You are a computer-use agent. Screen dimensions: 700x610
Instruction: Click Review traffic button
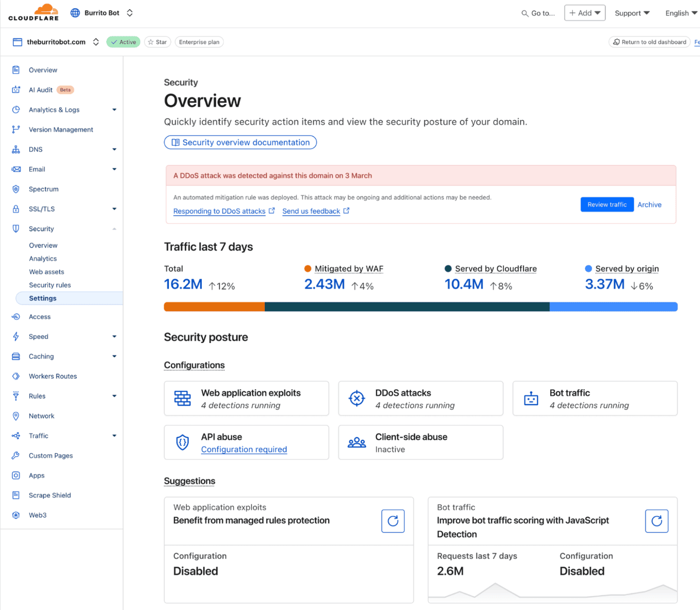[x=607, y=204]
